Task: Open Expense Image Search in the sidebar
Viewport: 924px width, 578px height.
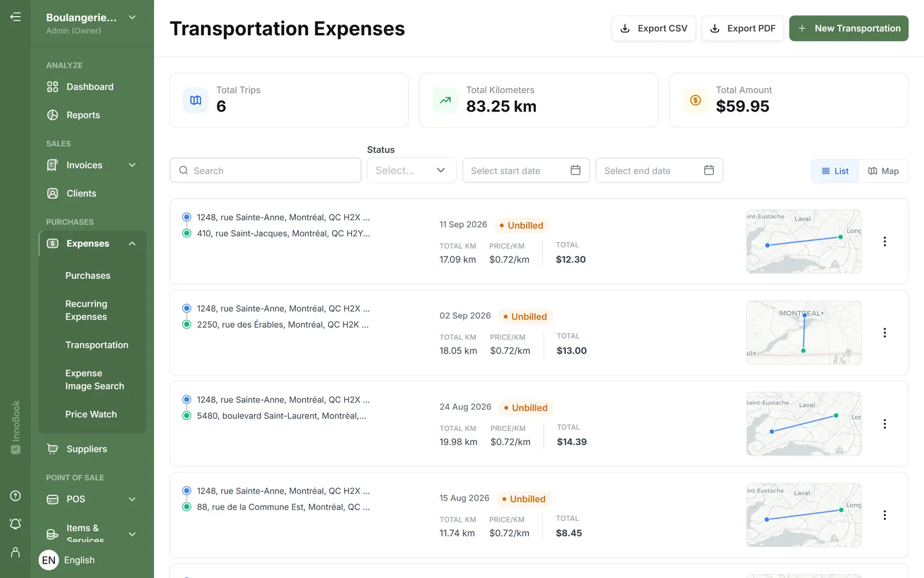Action: (95, 380)
